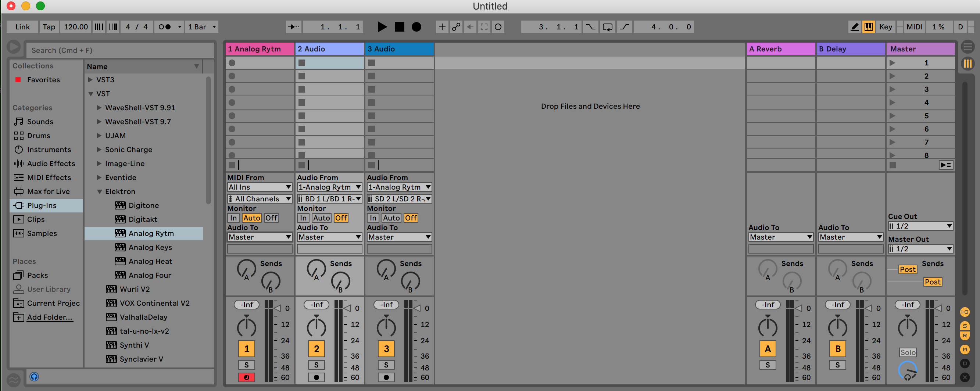
Task: Click the MIDI map mode button
Action: coord(914,27)
